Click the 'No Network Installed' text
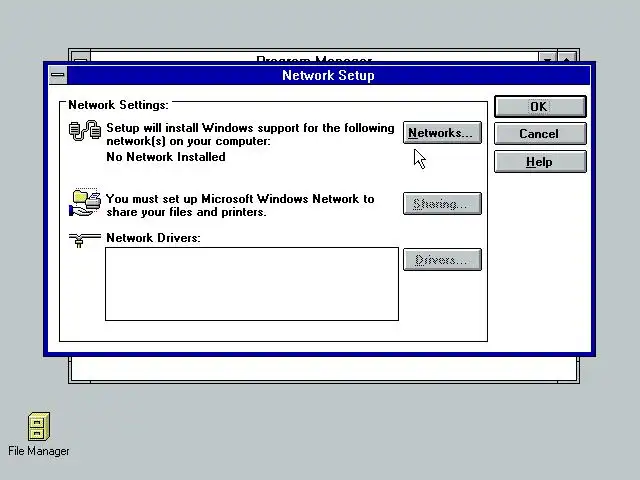This screenshot has width=640, height=480. click(166, 157)
